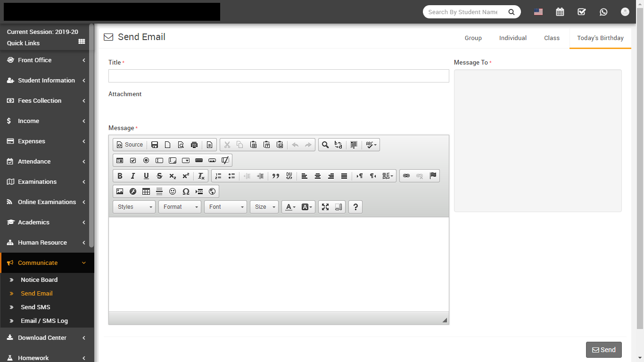This screenshot has height=362, width=644.
Task: Open Send SMS in Communicate menu
Action: [35, 307]
